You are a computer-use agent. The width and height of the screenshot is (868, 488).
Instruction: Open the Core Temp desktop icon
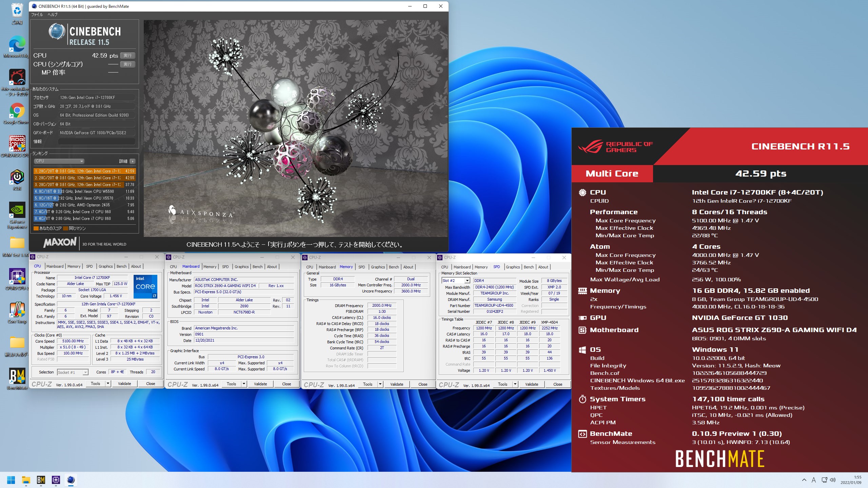[x=17, y=312]
